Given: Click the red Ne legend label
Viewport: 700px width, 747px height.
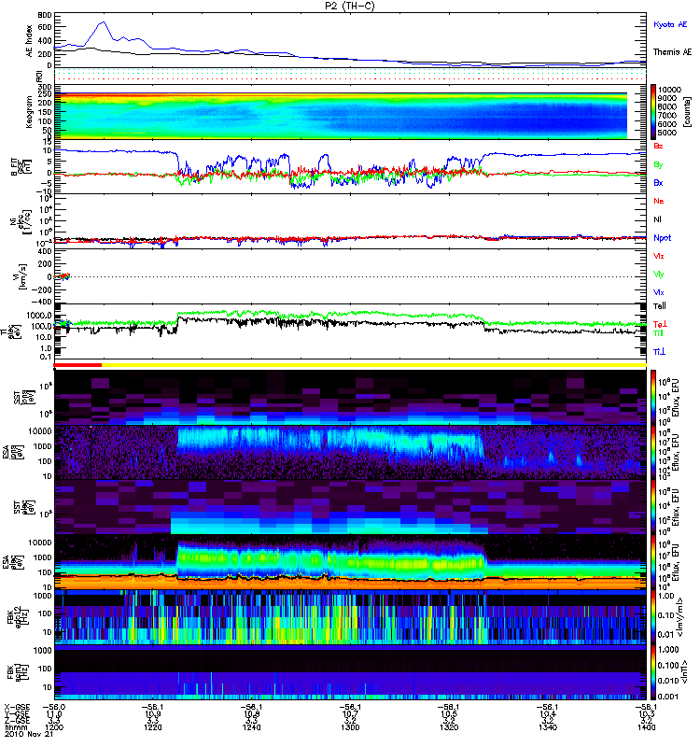Looking at the screenshot, I should point(659,201).
